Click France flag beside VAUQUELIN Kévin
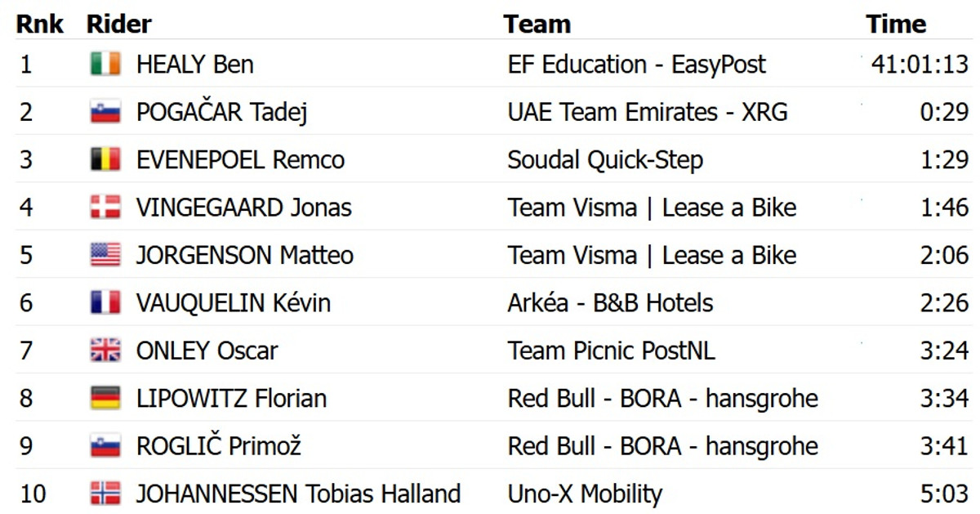980x514 pixels. [105, 303]
